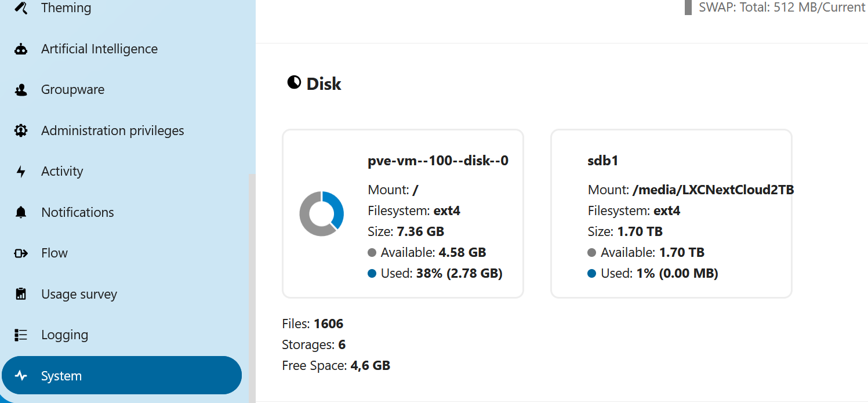
Task: Click the Theming paintbrush icon
Action: pyautogui.click(x=21, y=8)
